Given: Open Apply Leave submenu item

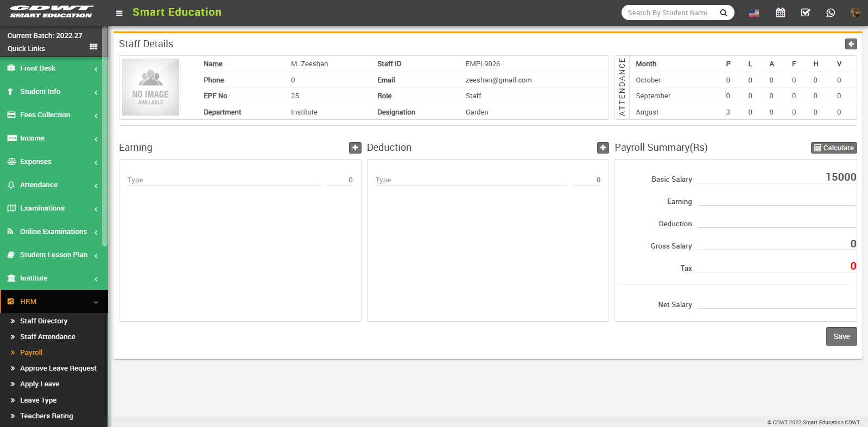Looking at the screenshot, I should [40, 384].
